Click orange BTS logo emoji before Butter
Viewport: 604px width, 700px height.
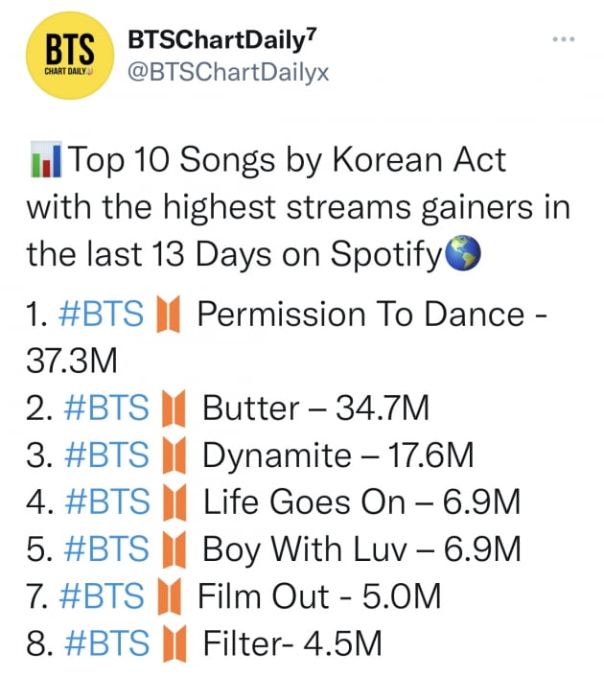tap(174, 408)
